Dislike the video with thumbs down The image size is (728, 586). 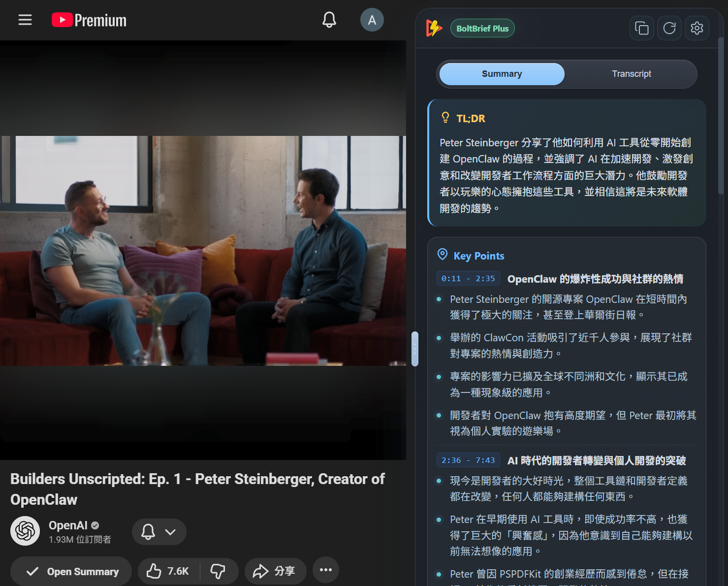(x=218, y=571)
